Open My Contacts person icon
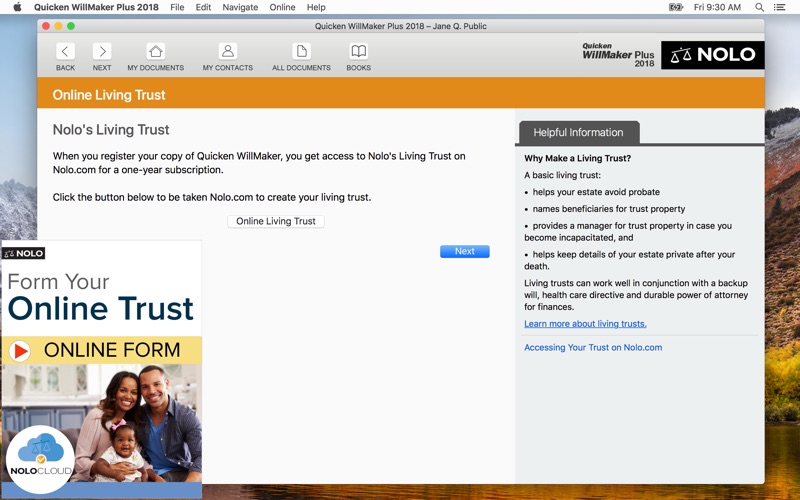This screenshot has height=500, width=800. pos(228,51)
